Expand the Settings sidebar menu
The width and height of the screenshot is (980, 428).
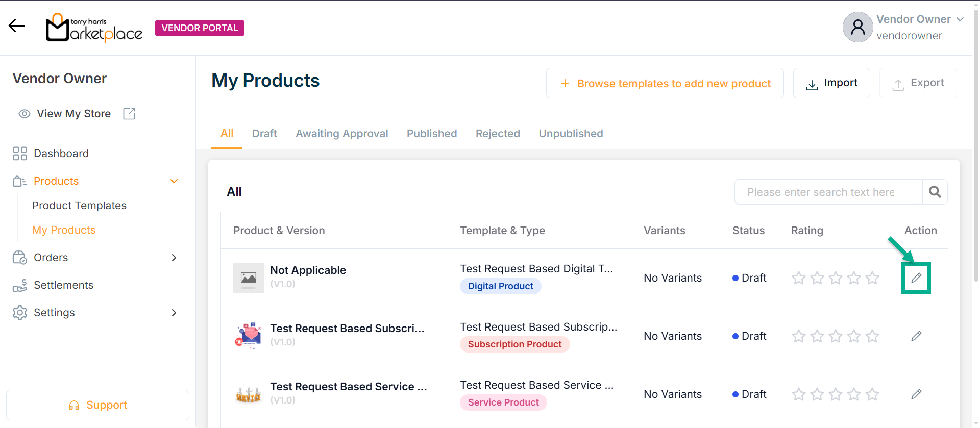tap(174, 313)
